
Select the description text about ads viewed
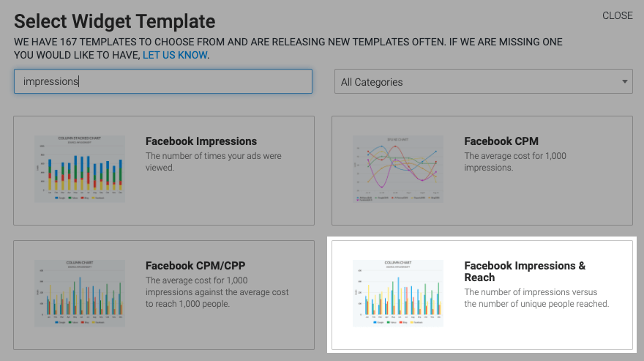tap(214, 162)
